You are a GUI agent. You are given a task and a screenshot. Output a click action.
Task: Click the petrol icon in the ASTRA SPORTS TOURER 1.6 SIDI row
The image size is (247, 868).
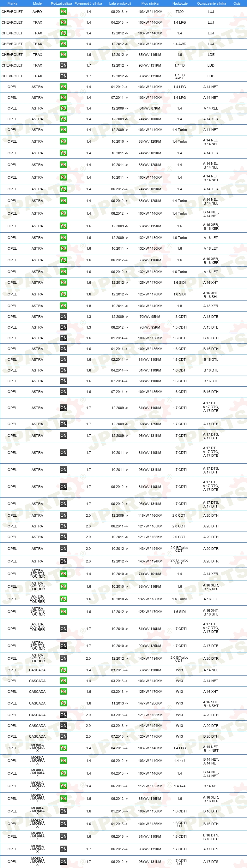[63, 612]
